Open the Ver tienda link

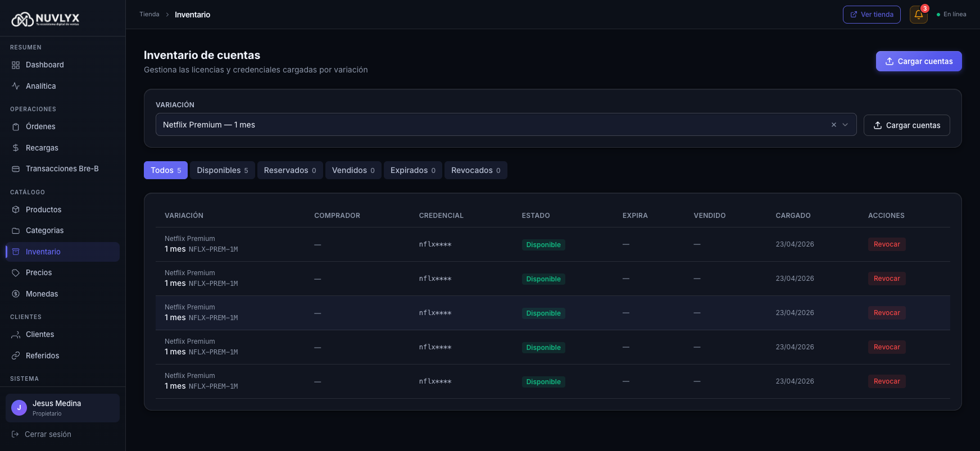click(872, 15)
